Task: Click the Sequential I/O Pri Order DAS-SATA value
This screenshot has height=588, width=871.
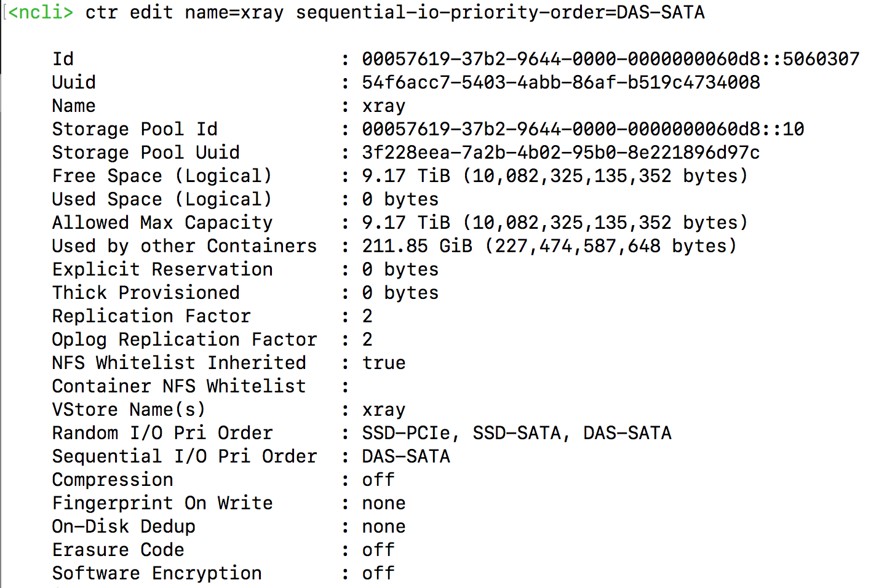Action: (406, 456)
